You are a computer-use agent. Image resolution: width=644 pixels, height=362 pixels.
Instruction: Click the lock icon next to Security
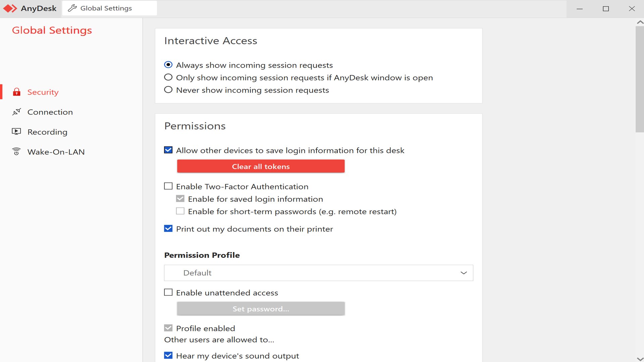coord(17,92)
